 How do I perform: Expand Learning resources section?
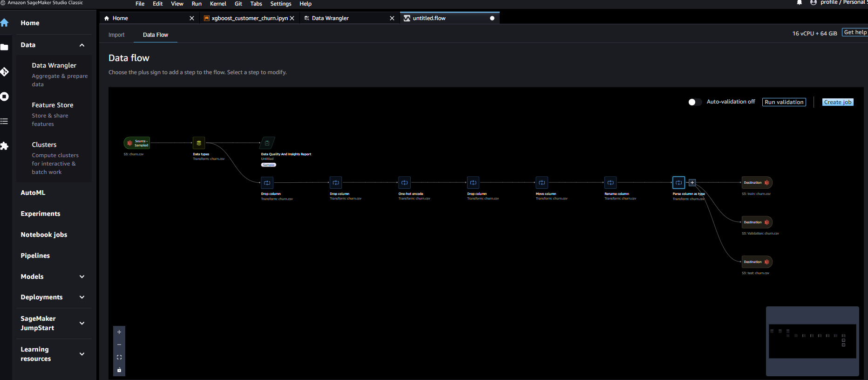[82, 354]
